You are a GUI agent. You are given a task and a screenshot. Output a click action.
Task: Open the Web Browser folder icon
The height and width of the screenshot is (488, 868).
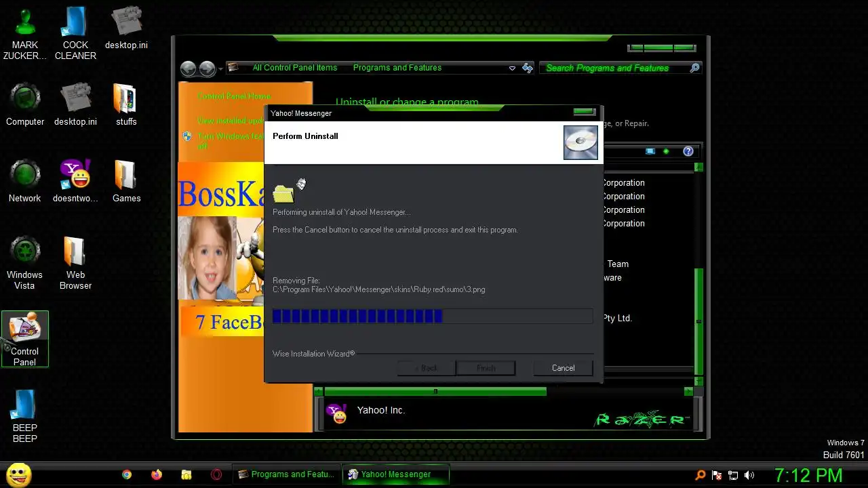click(x=75, y=263)
